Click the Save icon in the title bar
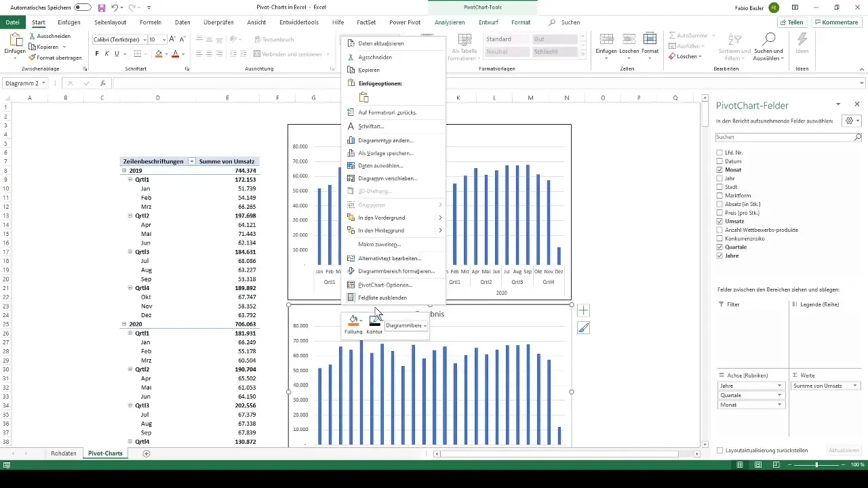This screenshot has width=868, height=488. coord(102,7)
